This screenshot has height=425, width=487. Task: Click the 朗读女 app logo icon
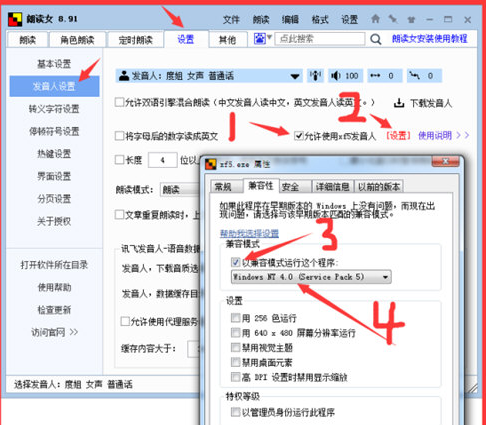click(x=15, y=19)
